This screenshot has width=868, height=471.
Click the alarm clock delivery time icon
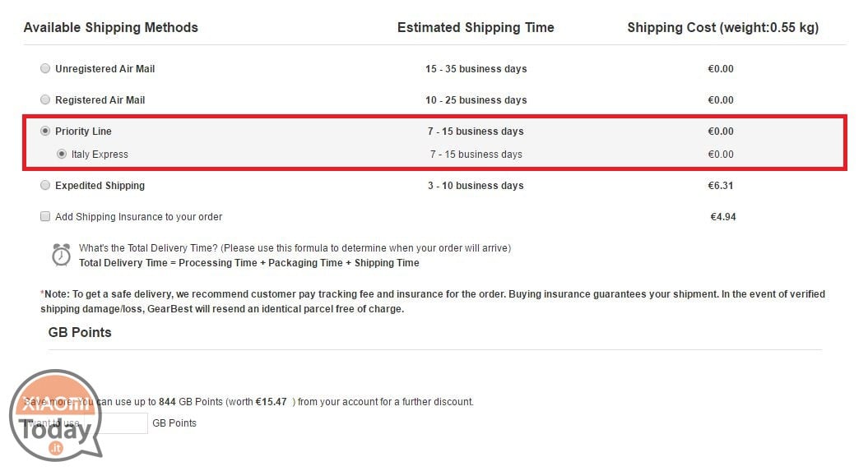coord(62,255)
